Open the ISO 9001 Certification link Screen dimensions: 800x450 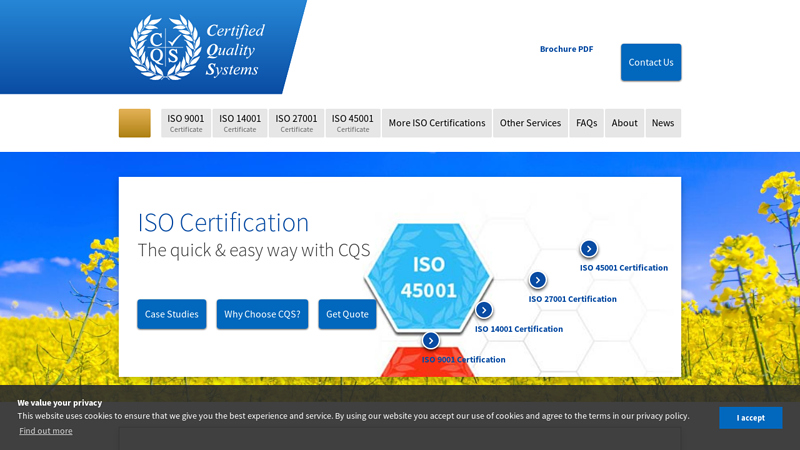[x=463, y=360]
